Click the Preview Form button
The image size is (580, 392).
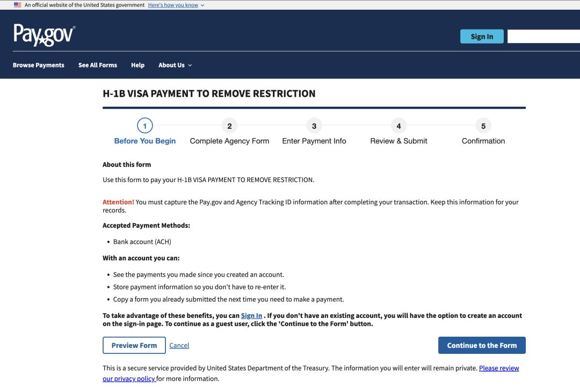pos(134,345)
